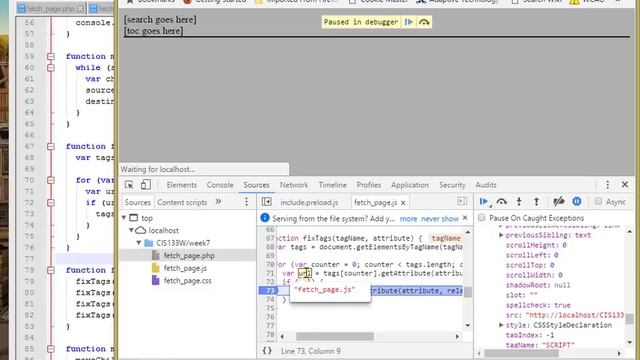Close the DevTools panel
The width and height of the screenshot is (640, 360).
[x=625, y=185]
